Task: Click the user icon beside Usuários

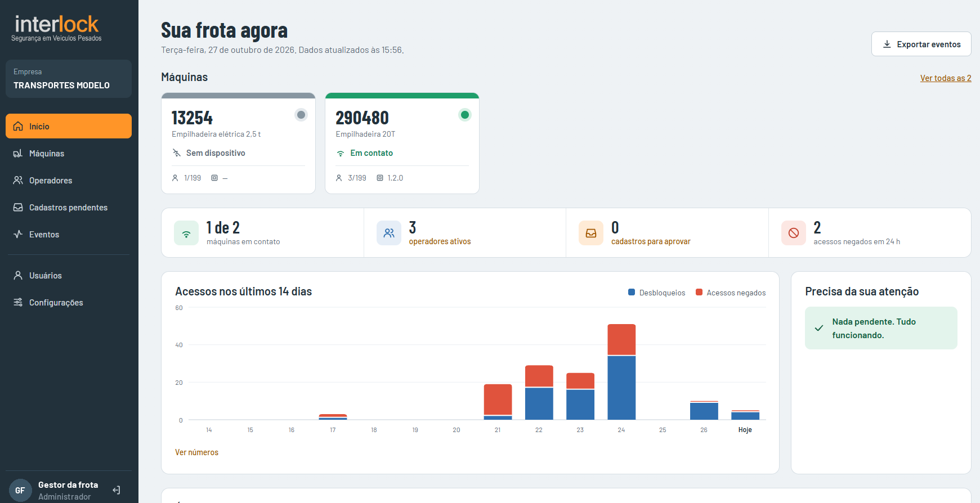Action: 18,275
